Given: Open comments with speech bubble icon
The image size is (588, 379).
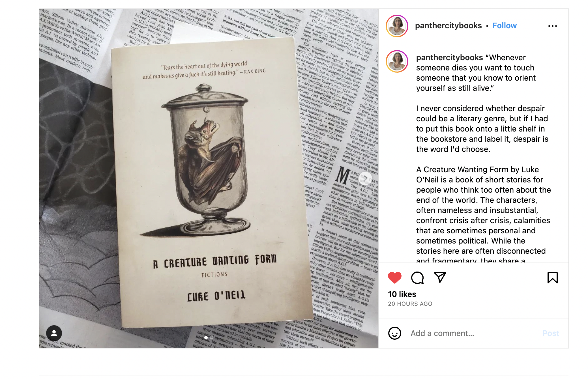Looking at the screenshot, I should (x=417, y=277).
